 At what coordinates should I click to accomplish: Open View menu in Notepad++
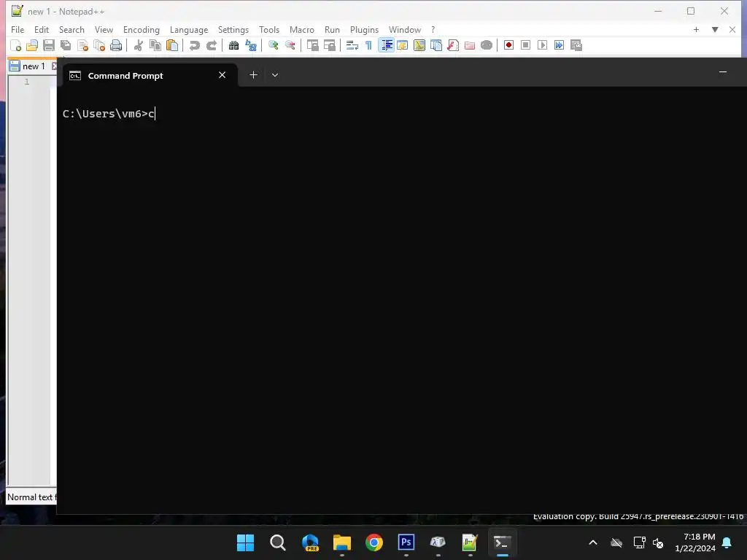click(104, 29)
